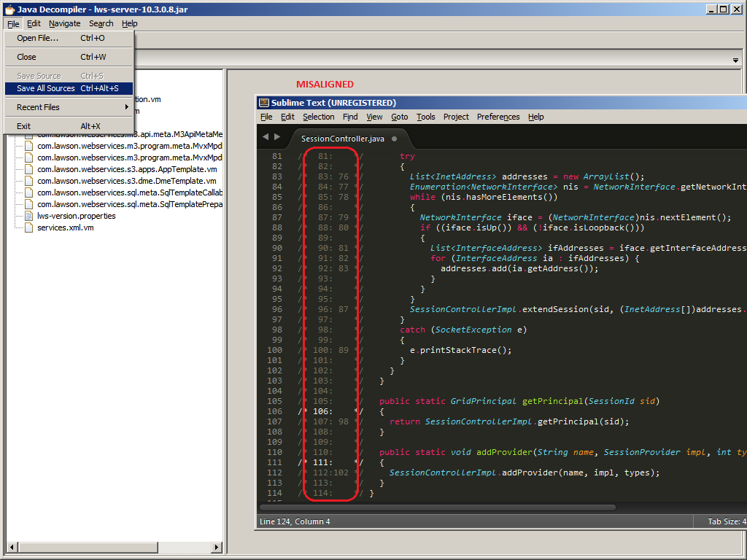Click the unsaved dot on SessionController.java tab
This screenshot has height=560, width=747.
[395, 139]
